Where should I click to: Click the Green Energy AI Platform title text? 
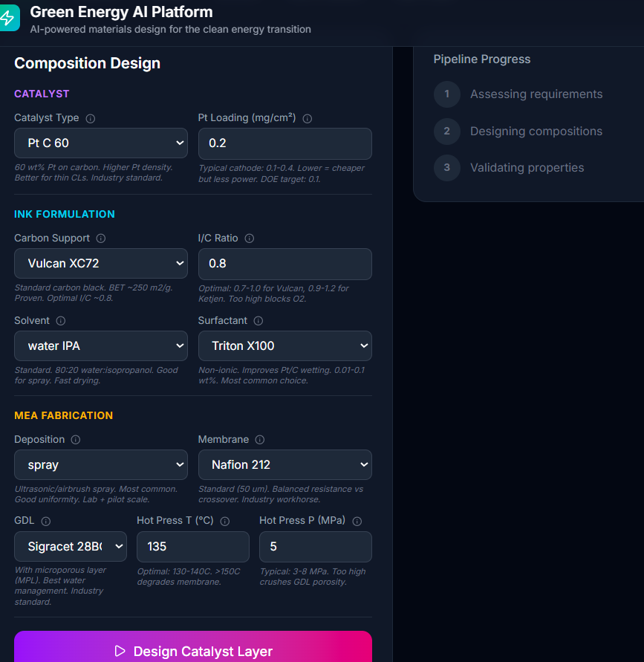(x=122, y=12)
